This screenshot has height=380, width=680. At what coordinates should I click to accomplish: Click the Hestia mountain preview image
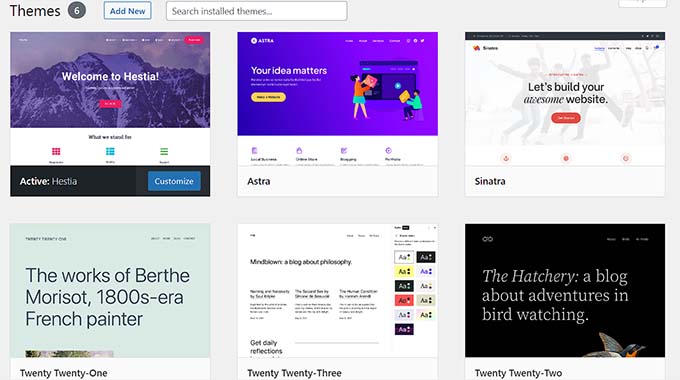(x=110, y=80)
